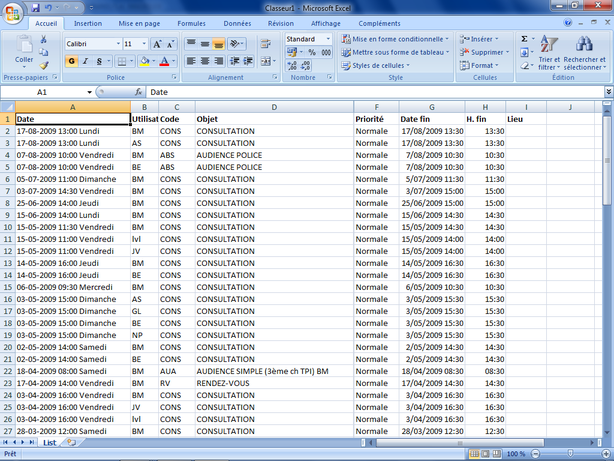Toggle bold G formatting
Viewport: 614px width, 461px height.
pyautogui.click(x=71, y=61)
